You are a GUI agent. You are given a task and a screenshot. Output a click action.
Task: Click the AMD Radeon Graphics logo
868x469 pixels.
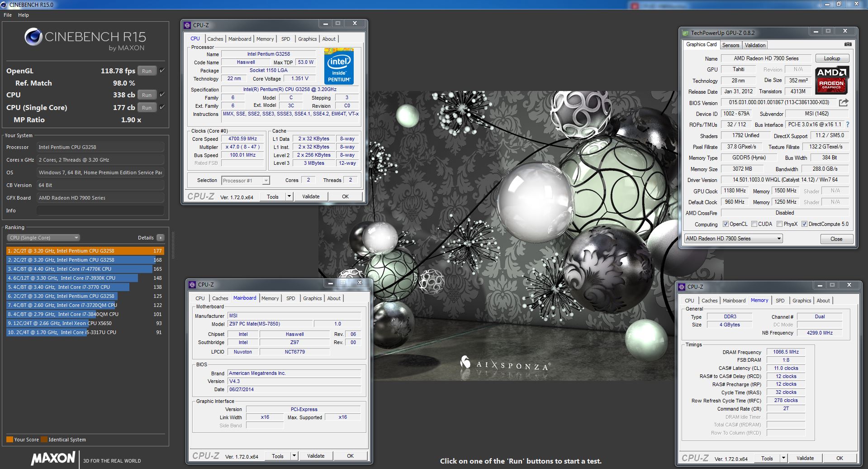(x=832, y=80)
